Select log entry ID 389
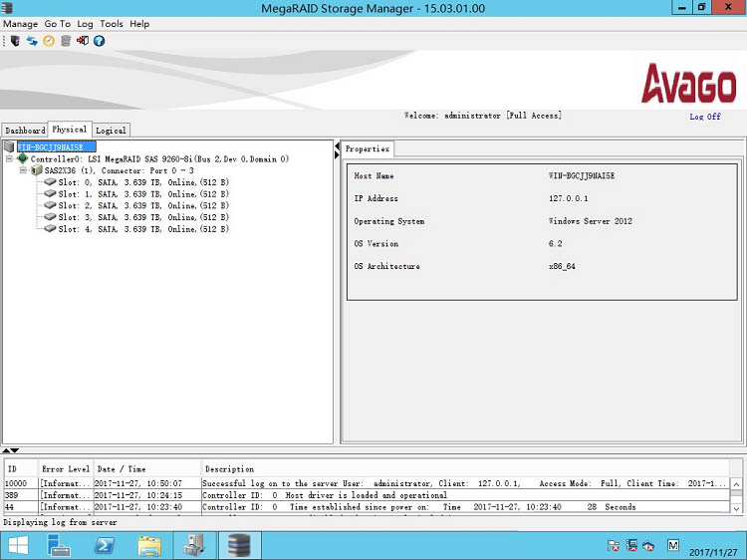The height and width of the screenshot is (560, 747). click(367, 495)
